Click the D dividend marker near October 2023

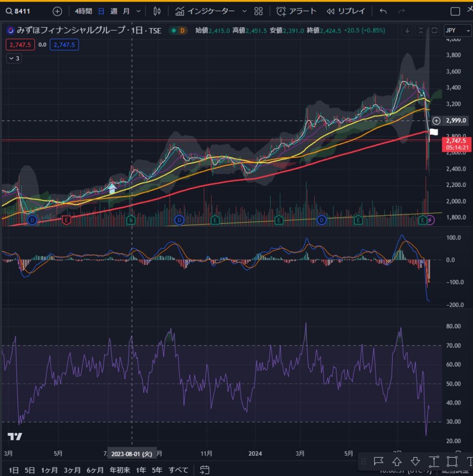pos(179,220)
